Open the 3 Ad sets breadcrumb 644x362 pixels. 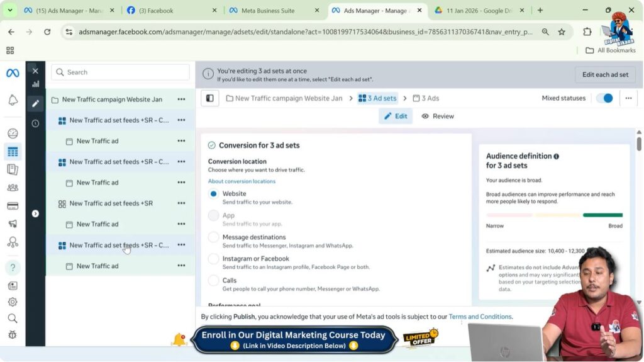click(x=377, y=98)
